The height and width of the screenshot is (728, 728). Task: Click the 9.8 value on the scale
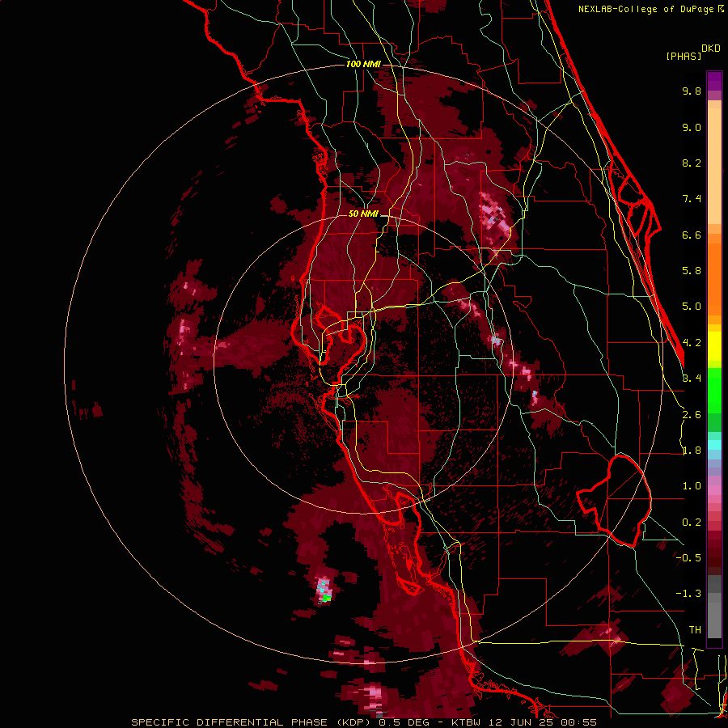[x=692, y=91]
